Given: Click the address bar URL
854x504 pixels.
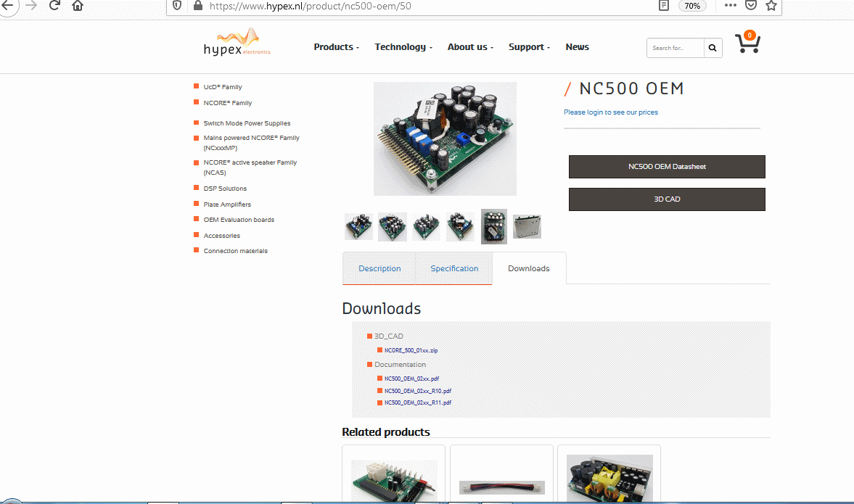Looking at the screenshot, I should (x=311, y=6).
